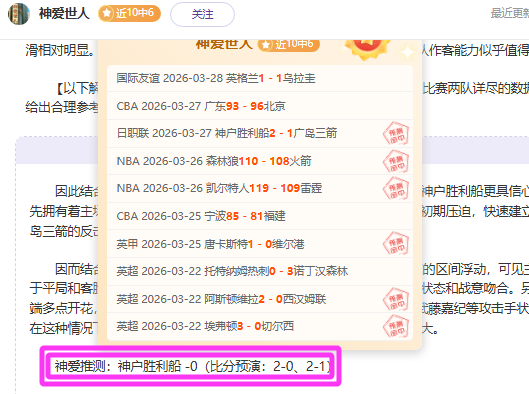
Task: Click the hit stamp on 埃弗顿 row
Action: [396, 326]
